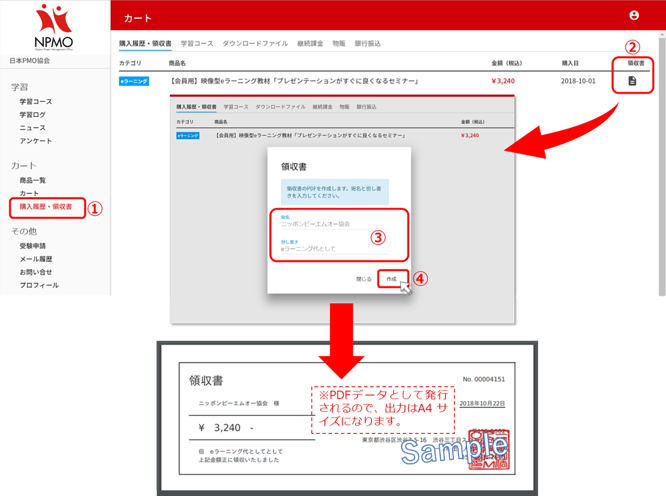Select 購入履歴・領収書 in the sidebar
This screenshot has height=496, width=666.
pos(45,207)
